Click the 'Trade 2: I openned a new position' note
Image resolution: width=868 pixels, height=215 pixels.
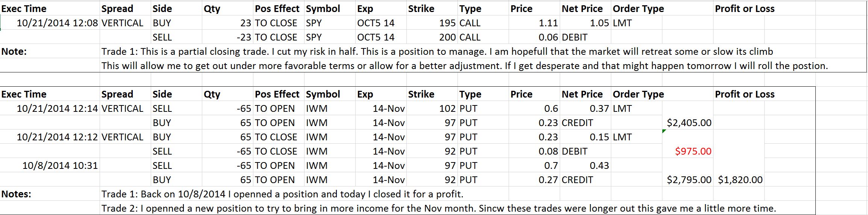click(x=439, y=208)
